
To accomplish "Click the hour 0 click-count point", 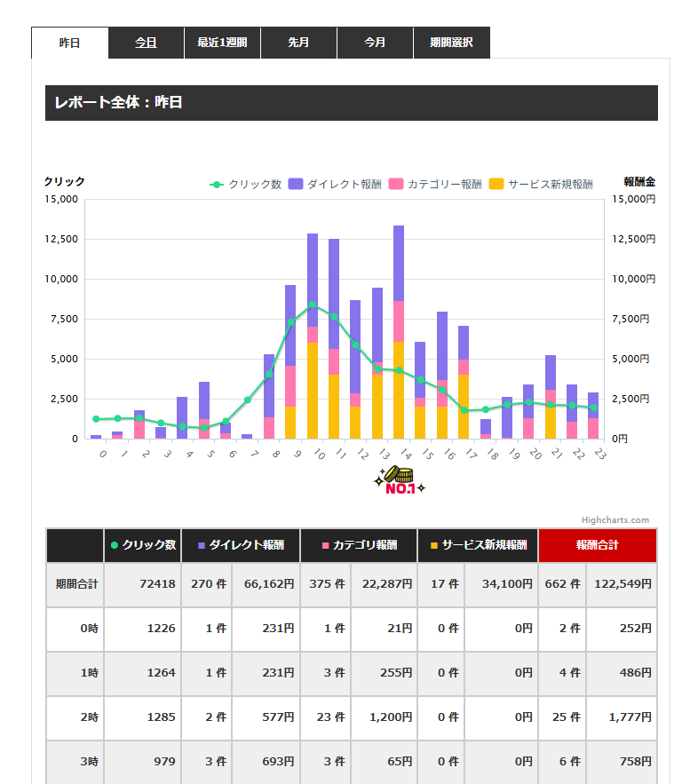I will click(96, 419).
